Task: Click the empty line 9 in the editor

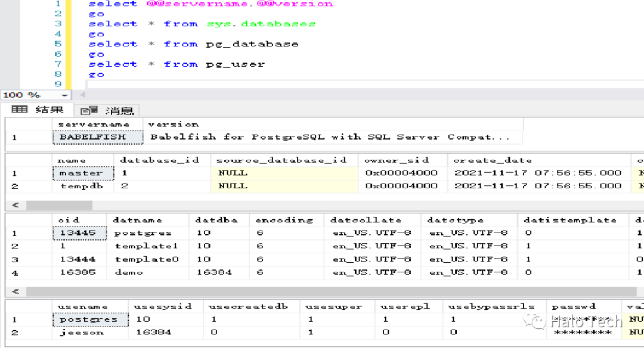Action: coord(365,84)
